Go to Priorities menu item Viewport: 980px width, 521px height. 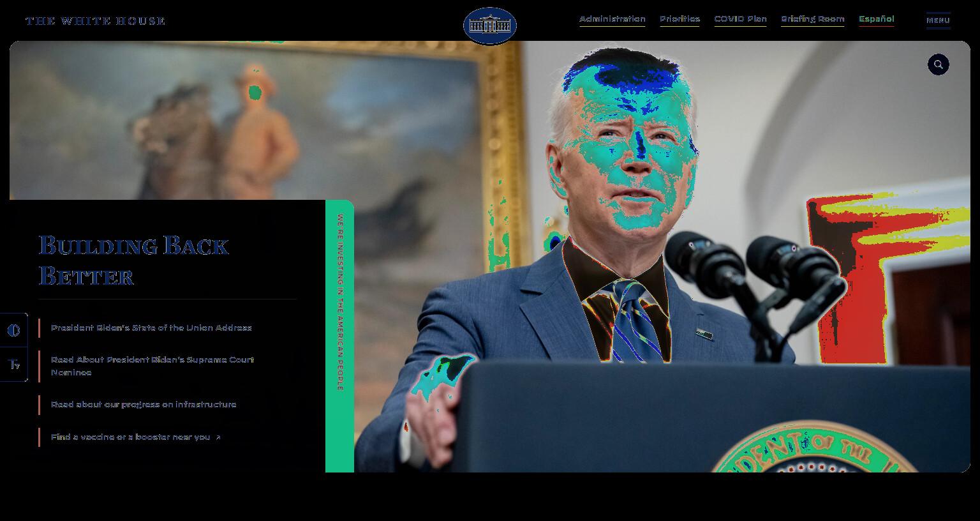679,19
